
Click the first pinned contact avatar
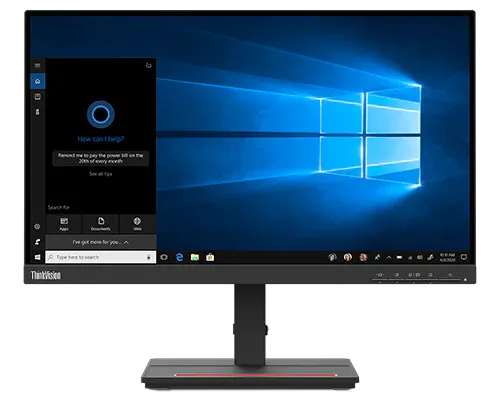(332, 257)
